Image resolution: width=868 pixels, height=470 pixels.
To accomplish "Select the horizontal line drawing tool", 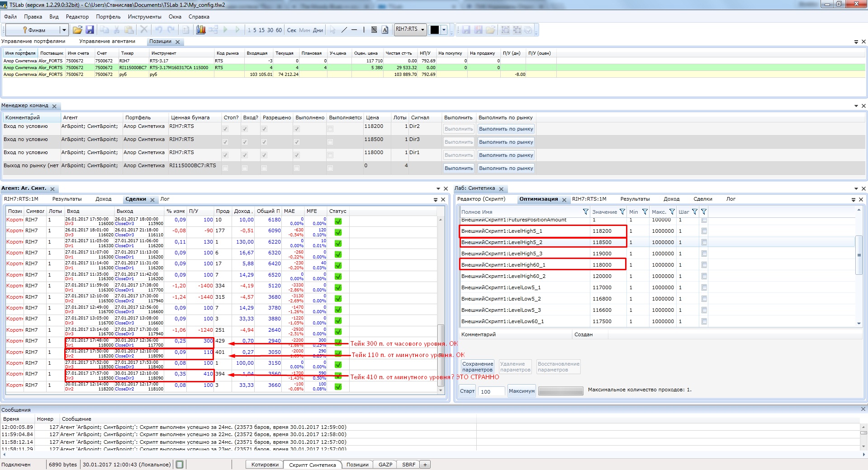I will click(354, 30).
